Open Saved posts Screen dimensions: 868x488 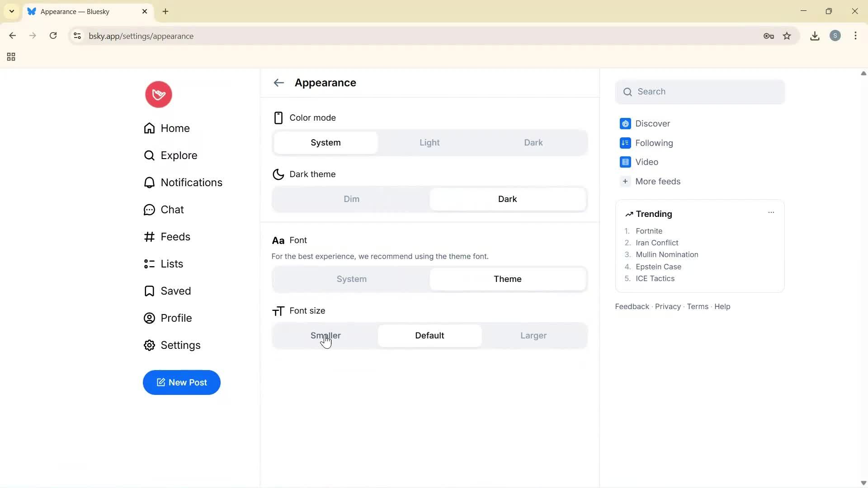(x=176, y=291)
